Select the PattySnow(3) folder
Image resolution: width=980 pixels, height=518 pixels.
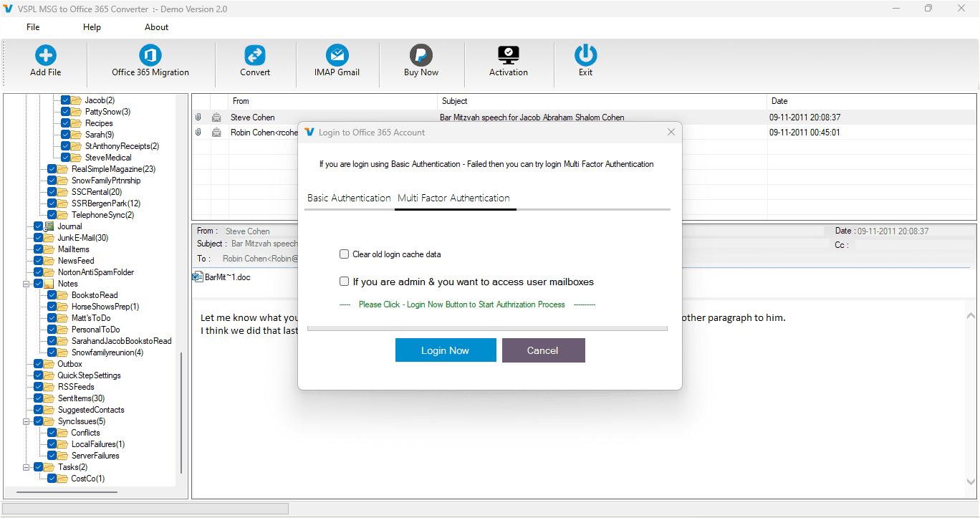[x=107, y=112]
